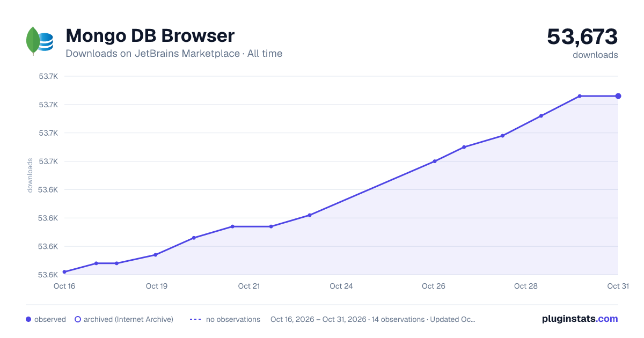This screenshot has width=644, height=338.
Task: Select the data point above Oct 26
Action: click(435, 161)
